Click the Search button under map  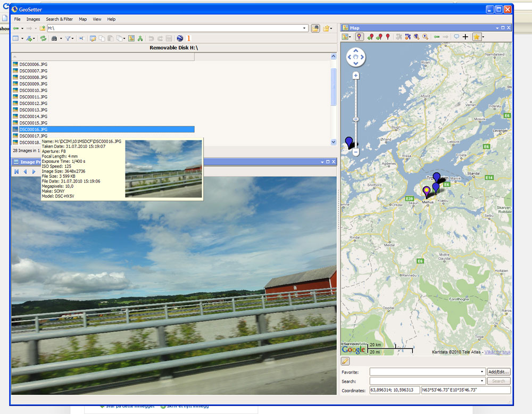click(498, 381)
